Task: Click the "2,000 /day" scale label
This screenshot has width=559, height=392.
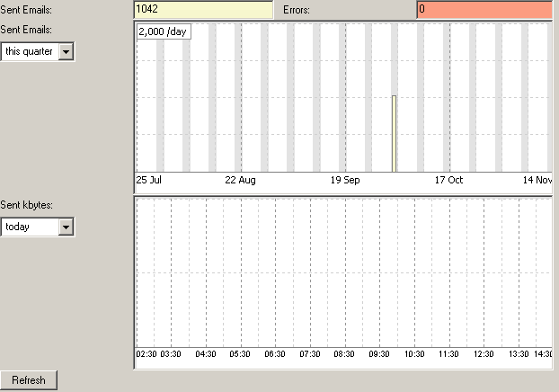Action: pos(162,31)
